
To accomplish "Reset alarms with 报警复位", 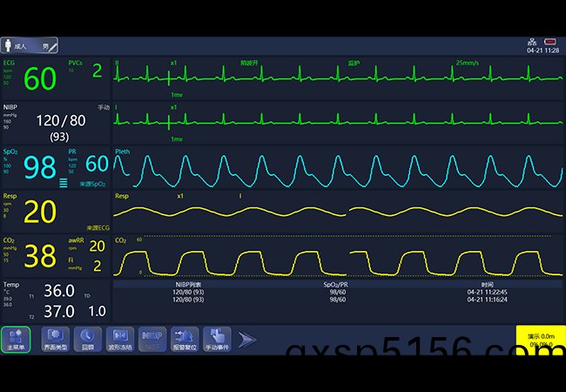I will pyautogui.click(x=185, y=340).
